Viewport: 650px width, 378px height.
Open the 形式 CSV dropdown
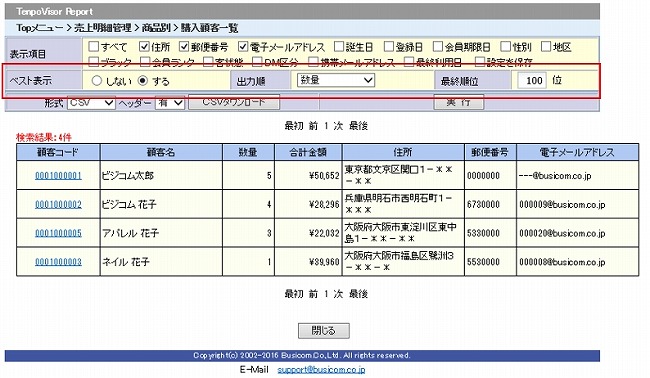(91, 102)
